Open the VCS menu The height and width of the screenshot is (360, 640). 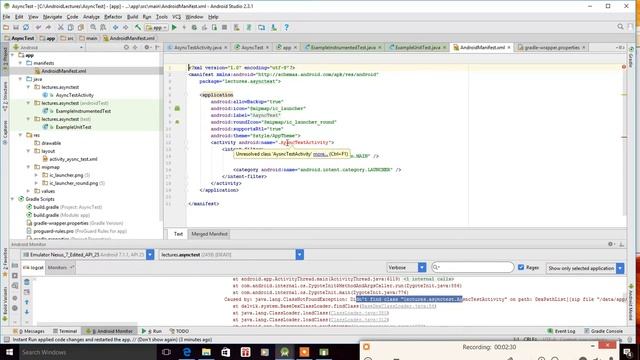[176, 17]
